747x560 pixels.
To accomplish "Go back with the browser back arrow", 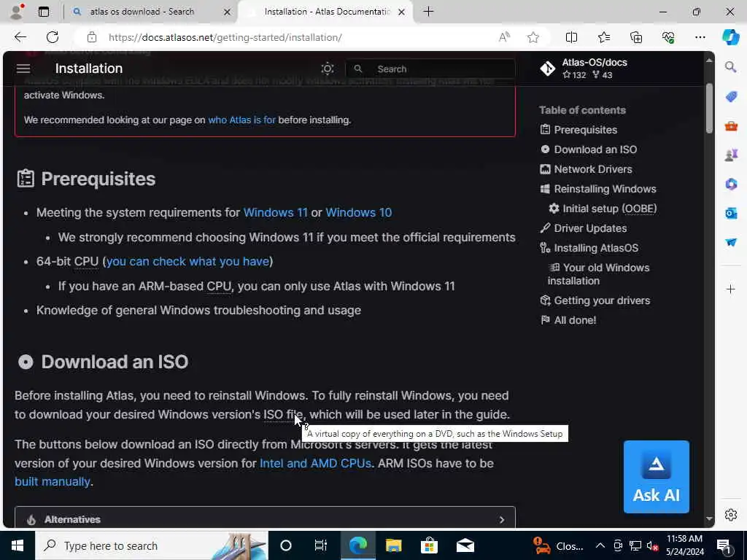I will [20, 37].
